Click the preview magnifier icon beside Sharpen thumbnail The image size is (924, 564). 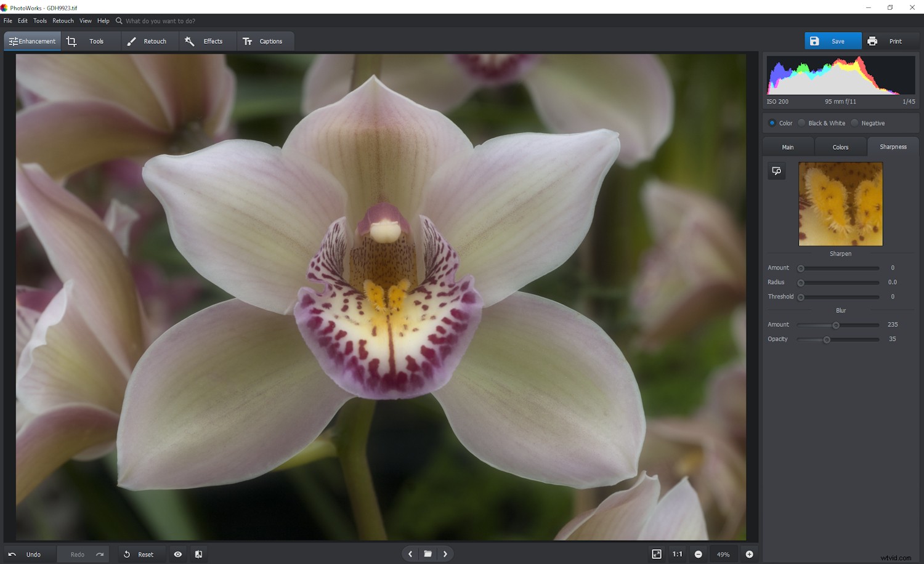click(x=776, y=171)
